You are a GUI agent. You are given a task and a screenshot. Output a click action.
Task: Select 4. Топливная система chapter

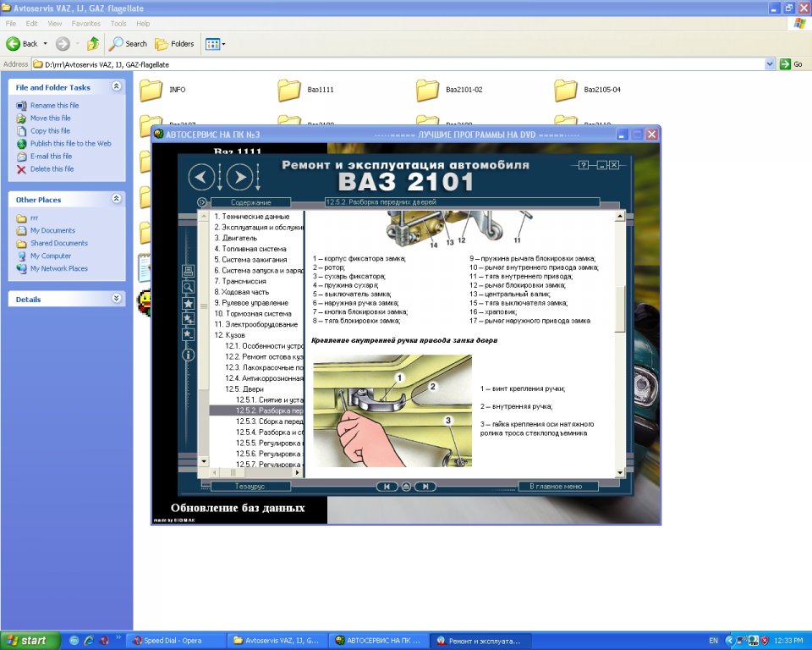250,249
